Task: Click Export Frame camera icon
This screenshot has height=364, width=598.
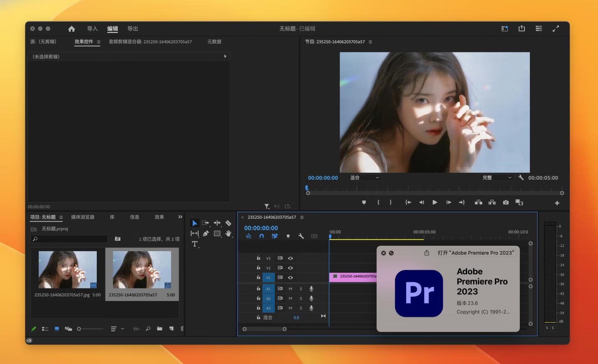Action: 505,203
